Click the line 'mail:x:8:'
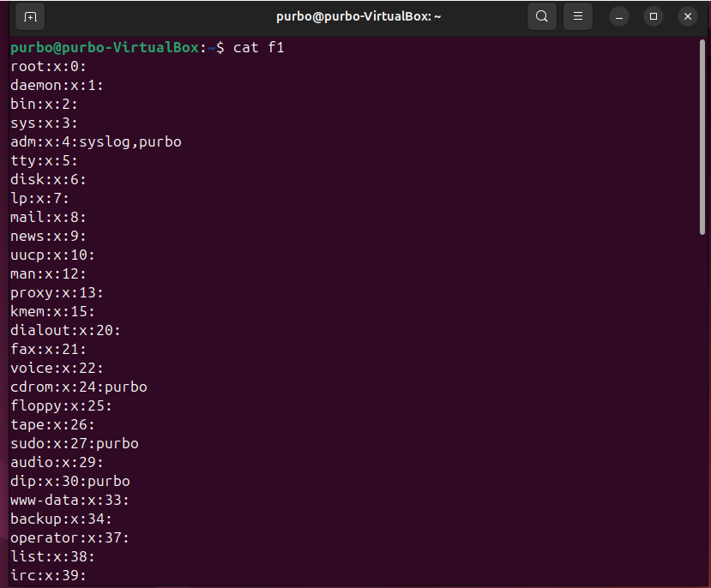The height and width of the screenshot is (588, 711). tap(48, 218)
